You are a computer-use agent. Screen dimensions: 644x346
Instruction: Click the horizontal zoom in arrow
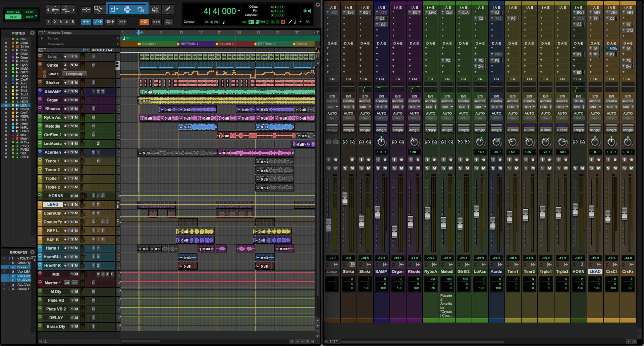pos(73,10)
